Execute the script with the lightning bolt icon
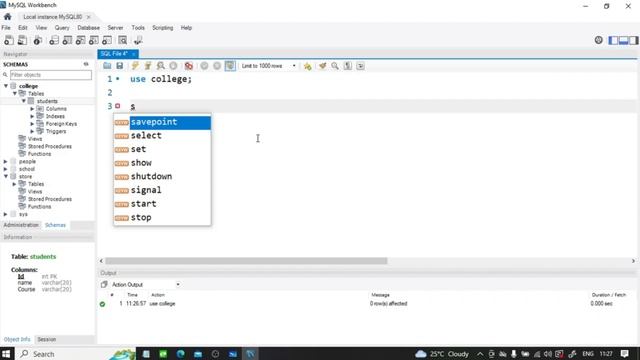 click(x=135, y=66)
